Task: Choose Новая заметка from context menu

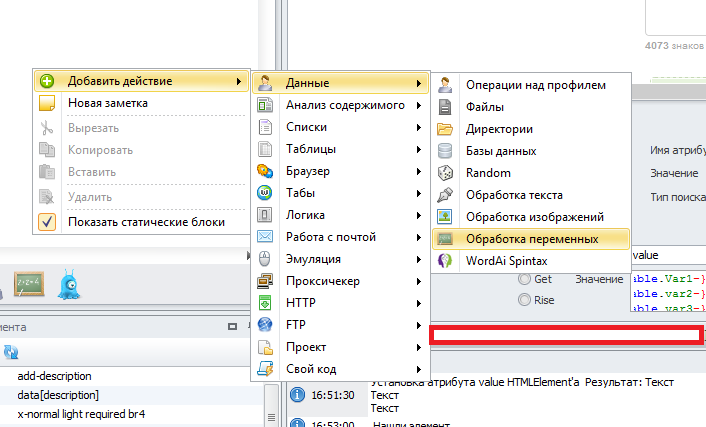Action: [141, 103]
